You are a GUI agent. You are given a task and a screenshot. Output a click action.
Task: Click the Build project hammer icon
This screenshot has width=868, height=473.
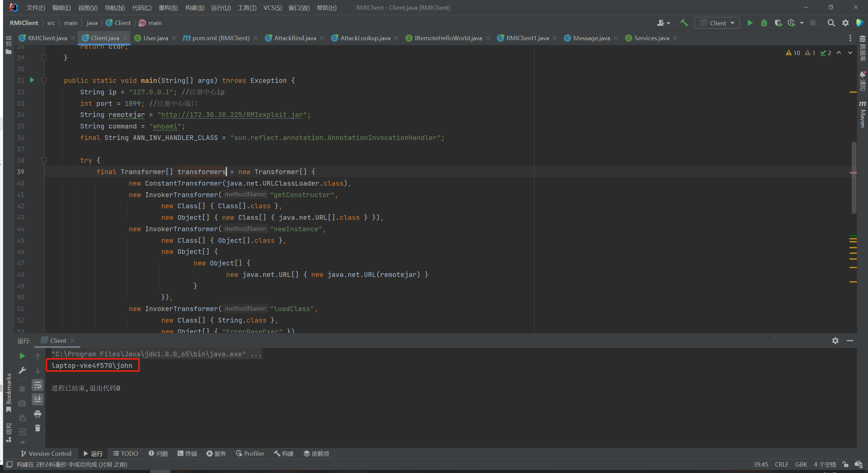coord(684,23)
